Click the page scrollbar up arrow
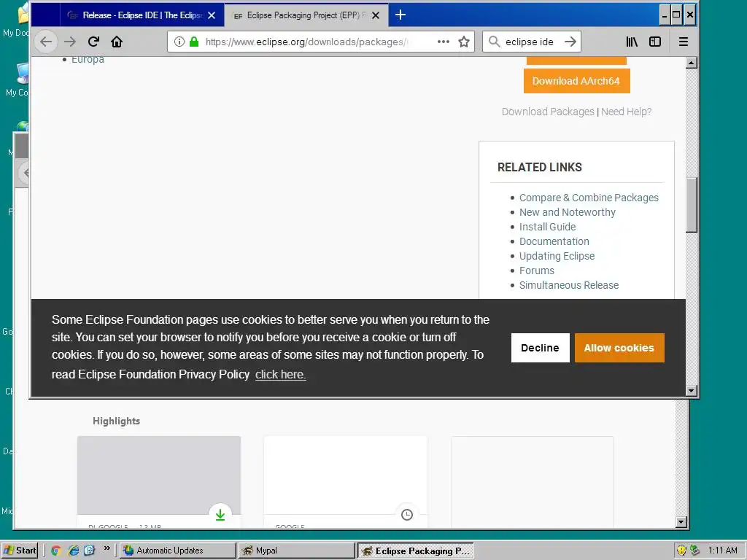The image size is (747, 560). click(x=692, y=63)
